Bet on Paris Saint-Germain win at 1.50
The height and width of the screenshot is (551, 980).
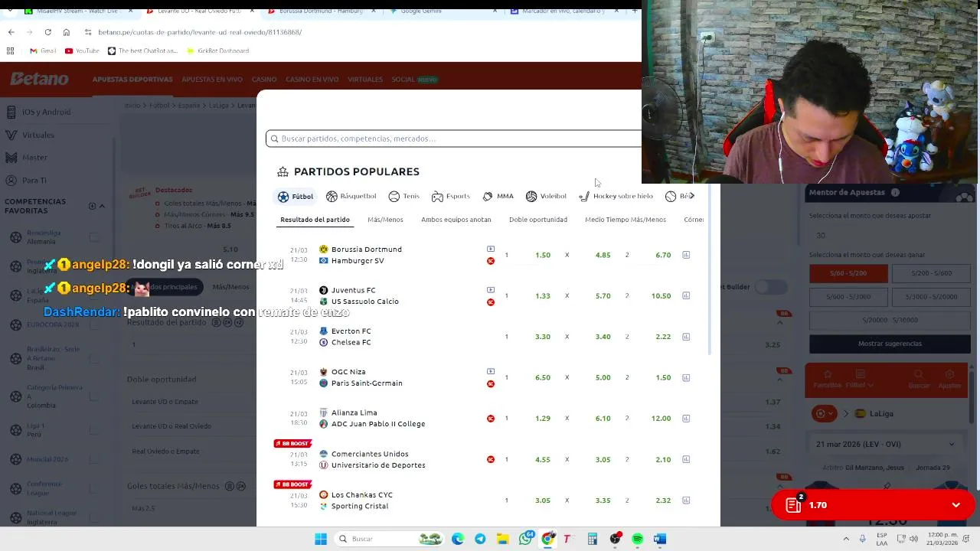tap(663, 377)
